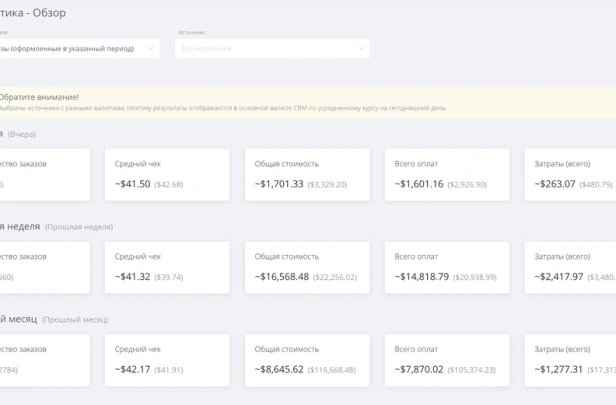
Task: Click the 'Средний чек' card showing ~$41.32
Action: click(167, 267)
